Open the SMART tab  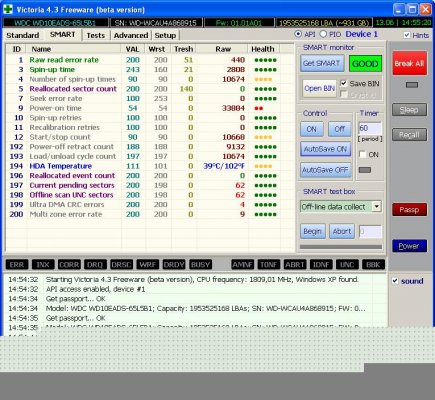point(62,35)
